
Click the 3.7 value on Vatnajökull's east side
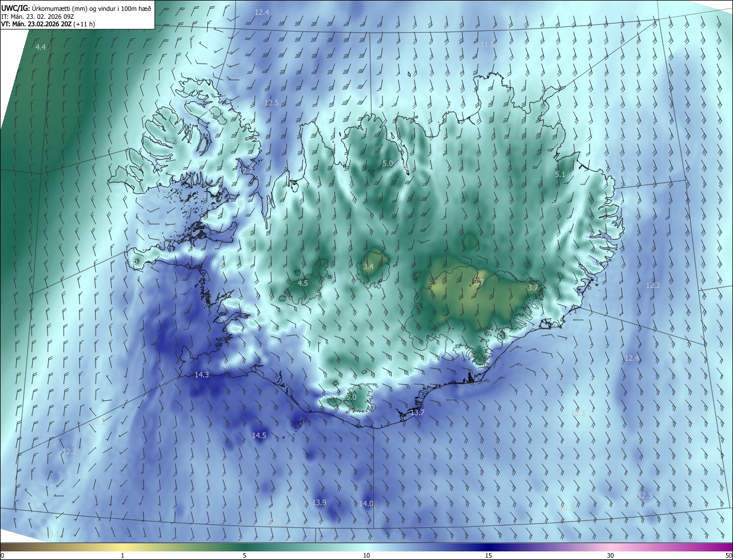[x=533, y=287]
